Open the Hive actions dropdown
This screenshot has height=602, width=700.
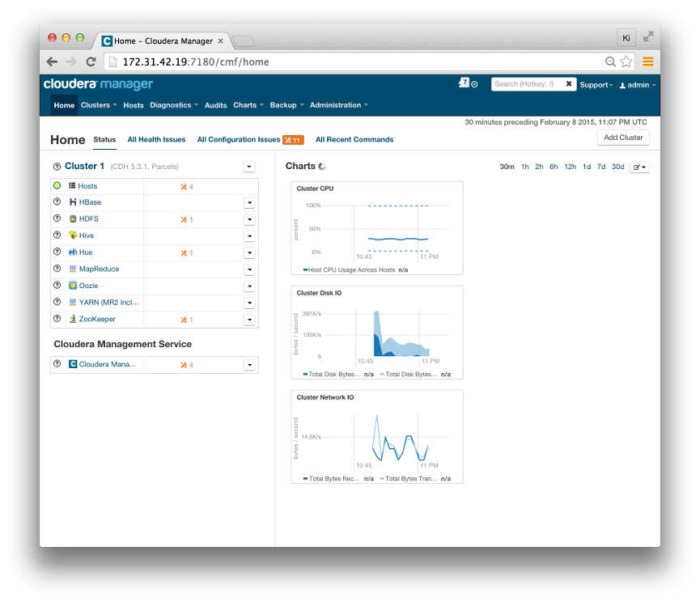pos(249,236)
